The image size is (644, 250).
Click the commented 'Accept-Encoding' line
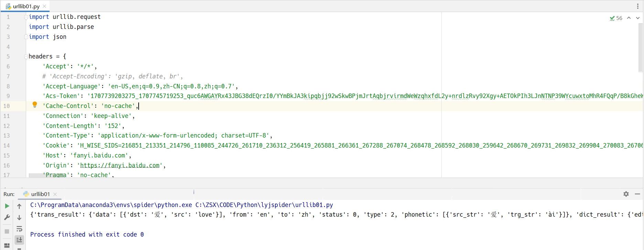[113, 76]
